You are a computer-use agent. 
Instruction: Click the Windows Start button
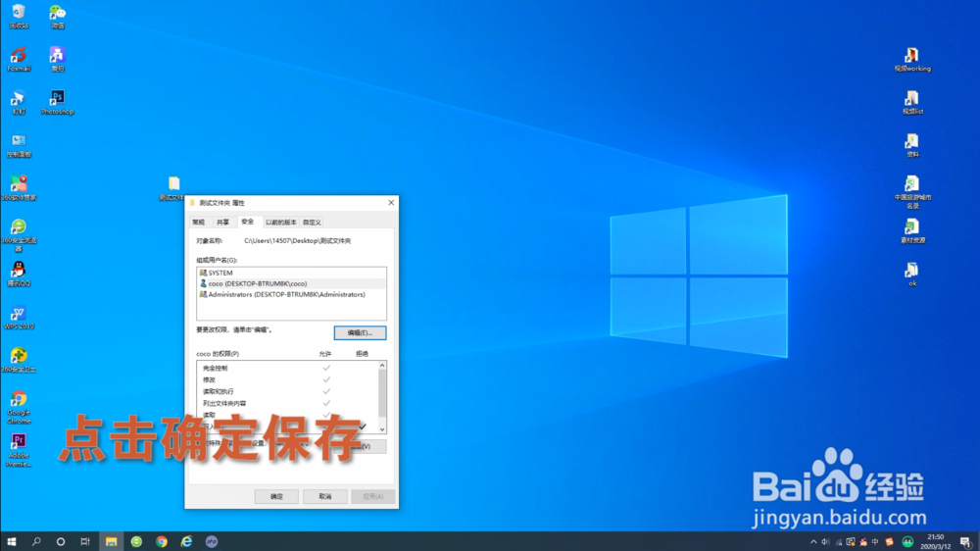tap(11, 541)
